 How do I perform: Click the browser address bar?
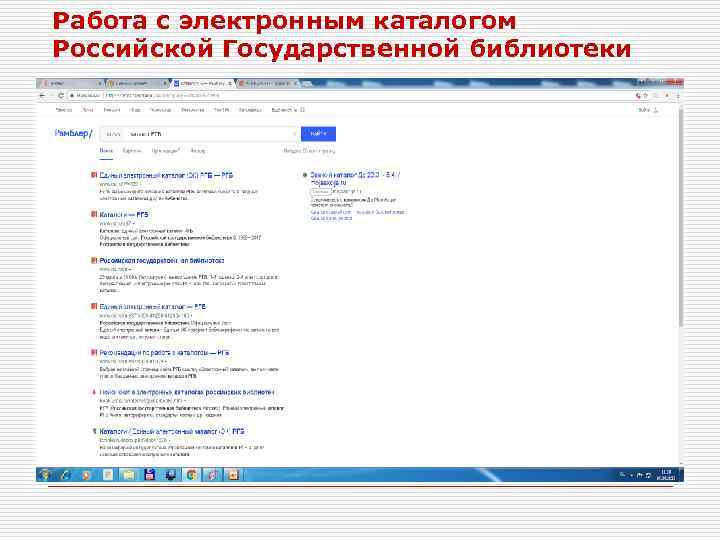pos(349,96)
